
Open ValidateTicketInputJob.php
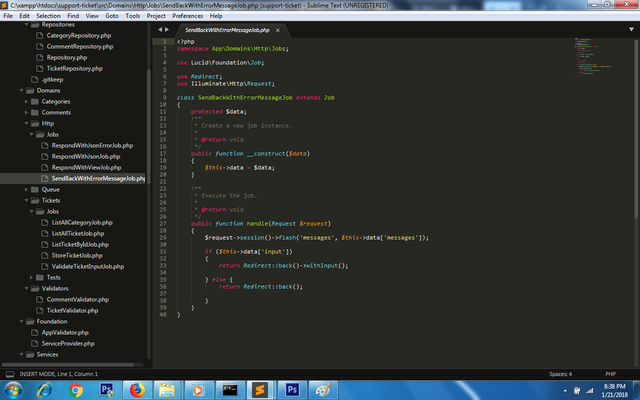pyautogui.click(x=88, y=267)
